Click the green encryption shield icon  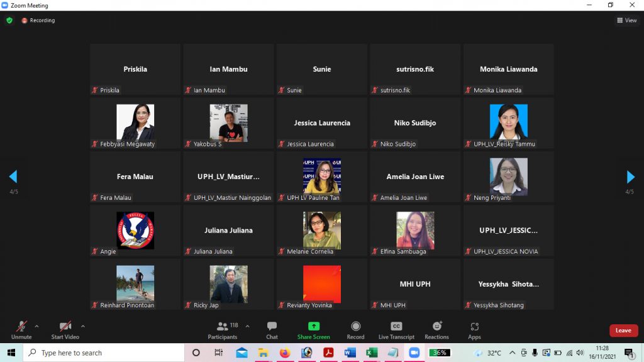(9, 20)
